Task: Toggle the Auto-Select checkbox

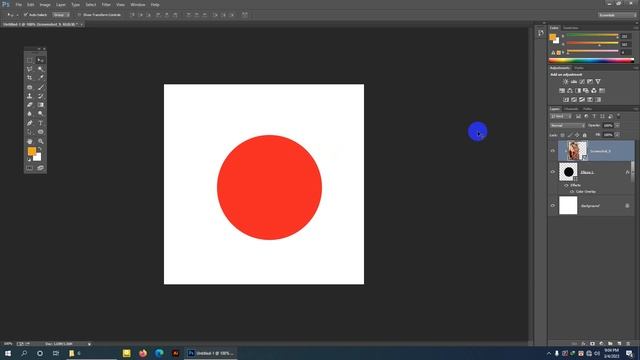Action: click(x=25, y=15)
